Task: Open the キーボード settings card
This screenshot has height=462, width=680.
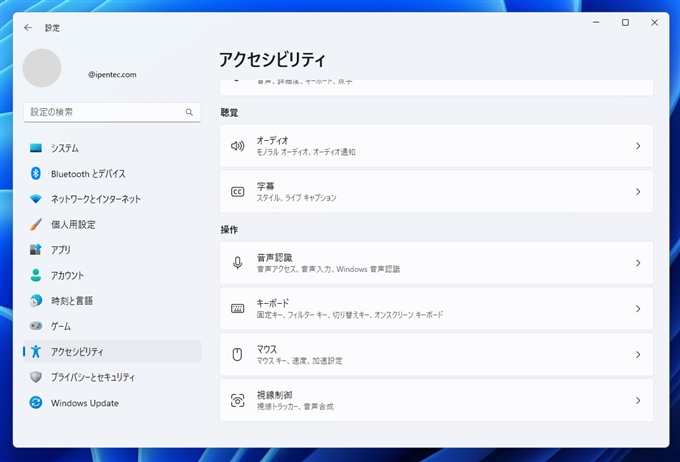Action: 436,308
